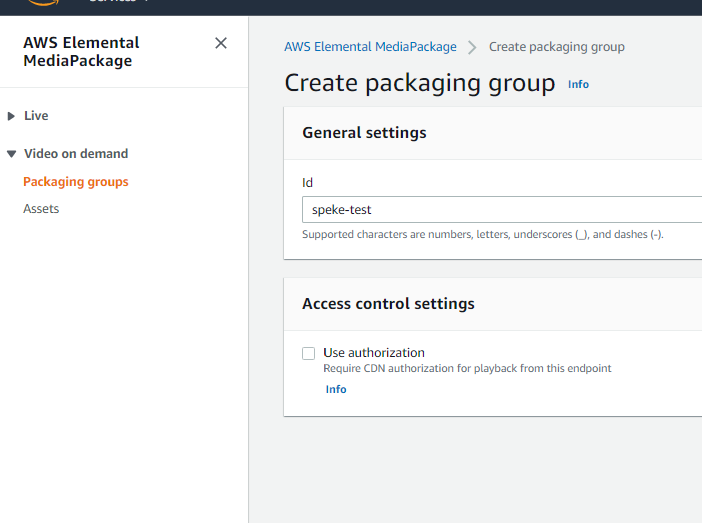Open Packaging groups in sidebar
This screenshot has width=702, height=523.
tap(76, 182)
